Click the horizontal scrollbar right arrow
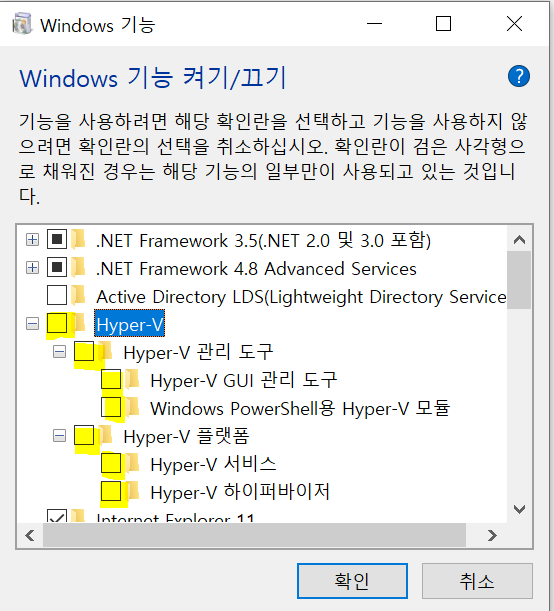 click(492, 535)
